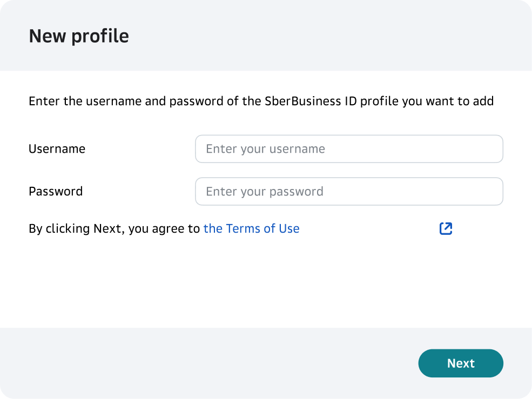Click the Username input field
The image size is (532, 399).
click(x=349, y=149)
